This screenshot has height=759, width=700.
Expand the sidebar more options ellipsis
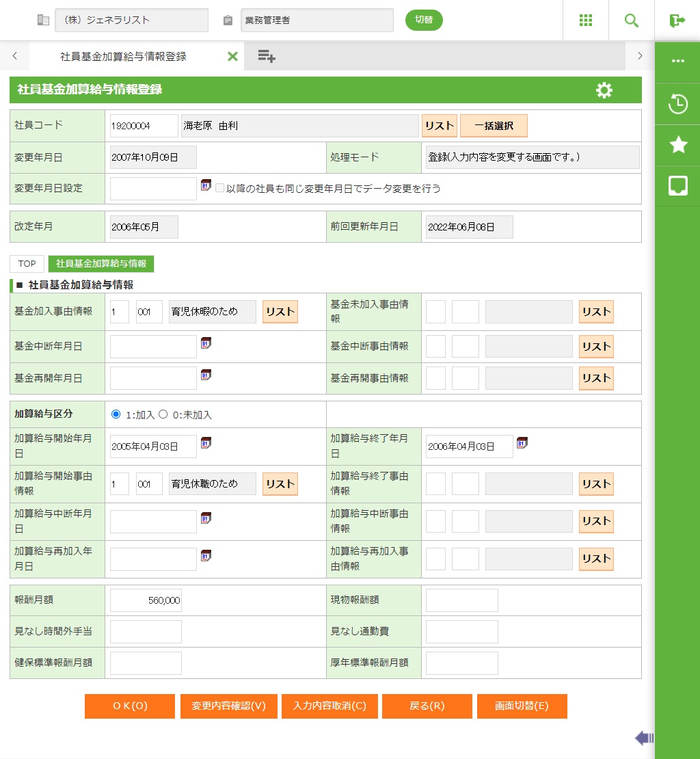pos(677,61)
